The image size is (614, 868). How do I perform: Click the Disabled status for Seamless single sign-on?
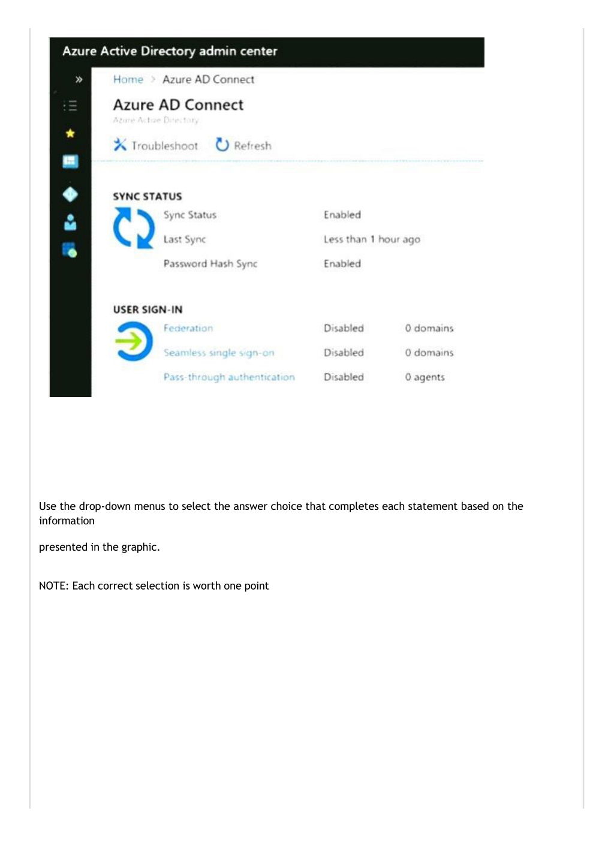pos(344,353)
